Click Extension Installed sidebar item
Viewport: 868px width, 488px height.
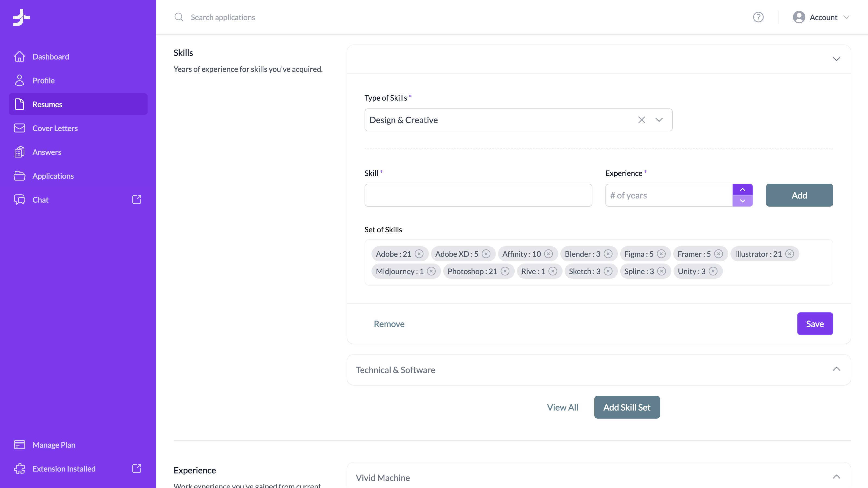pos(78,468)
